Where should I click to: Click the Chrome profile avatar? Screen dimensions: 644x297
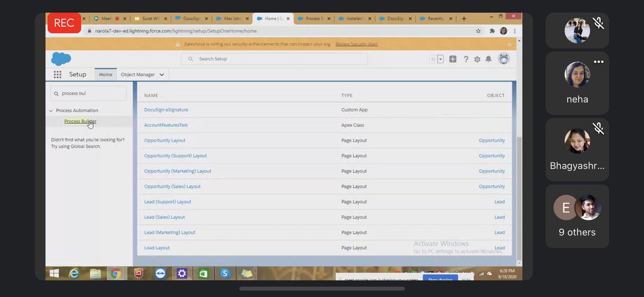pyautogui.click(x=503, y=31)
